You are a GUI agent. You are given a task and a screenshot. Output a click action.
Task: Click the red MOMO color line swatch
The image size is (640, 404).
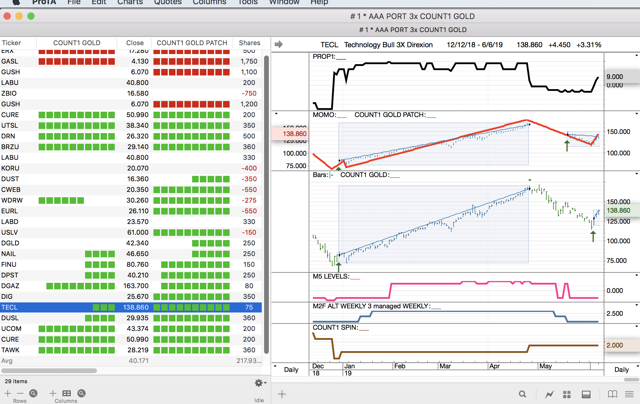[342, 118]
